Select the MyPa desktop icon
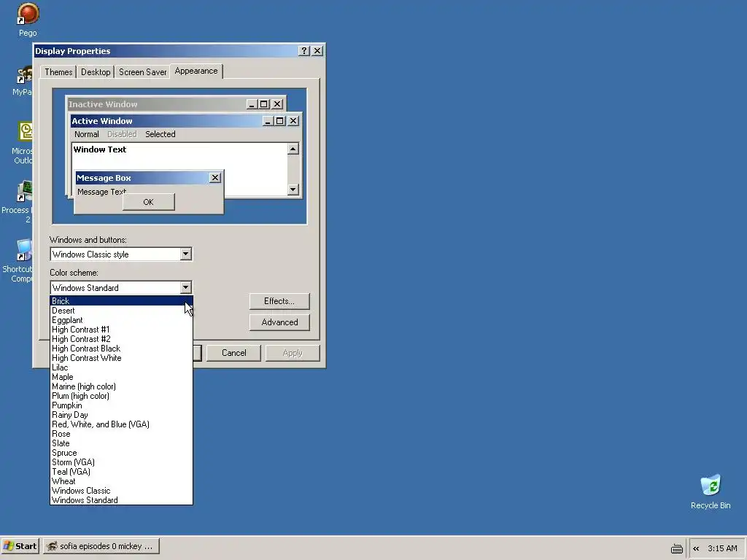 pos(23,81)
